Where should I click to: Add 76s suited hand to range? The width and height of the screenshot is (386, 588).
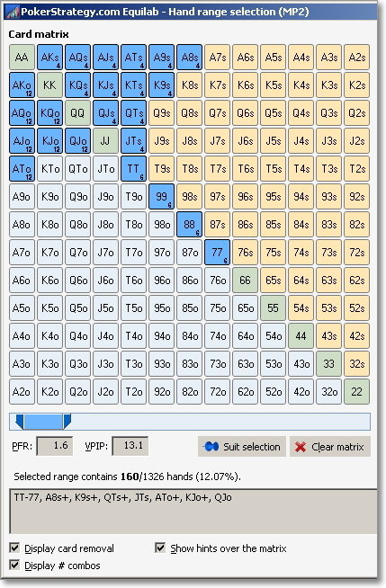pyautogui.click(x=245, y=253)
